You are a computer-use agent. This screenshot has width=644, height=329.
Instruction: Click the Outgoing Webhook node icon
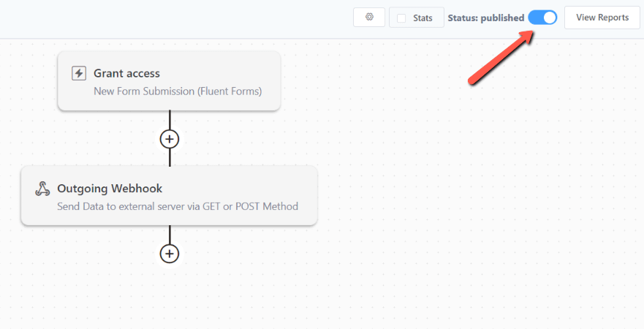point(42,189)
